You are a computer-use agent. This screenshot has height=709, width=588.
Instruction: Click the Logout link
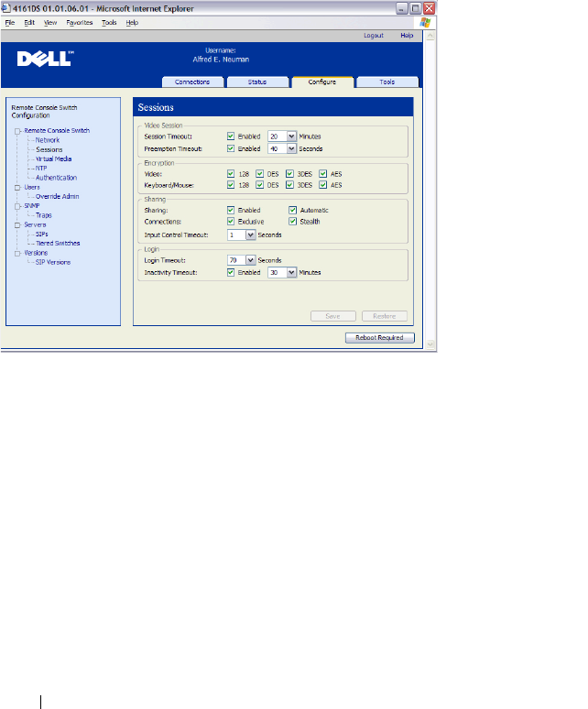pyautogui.click(x=374, y=36)
